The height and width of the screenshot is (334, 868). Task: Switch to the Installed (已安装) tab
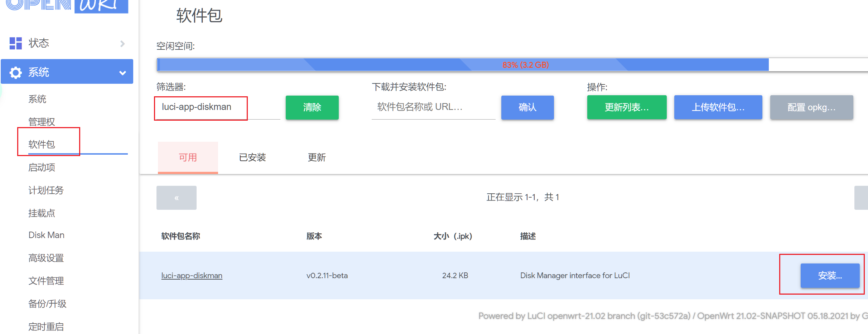[x=252, y=158]
